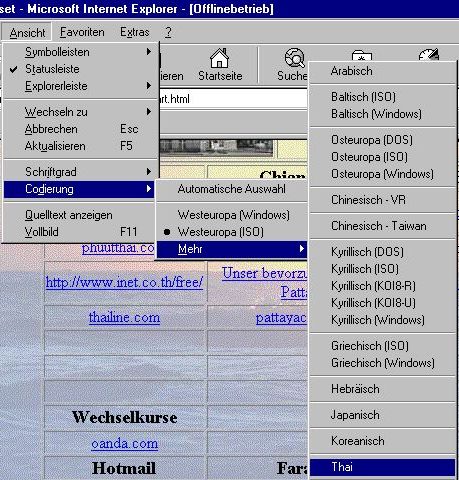Click the Wechselkurse heading text
459x480 pixels.
pyautogui.click(x=124, y=417)
